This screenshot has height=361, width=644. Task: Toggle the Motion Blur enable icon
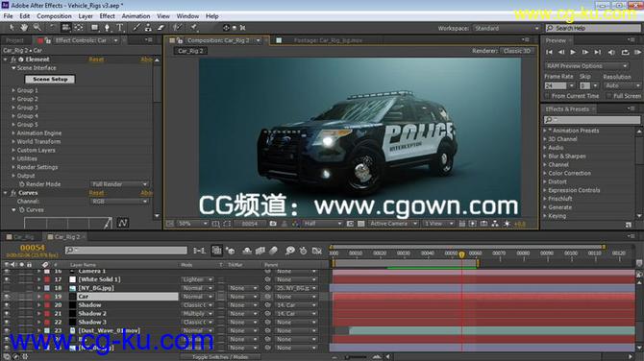(273, 251)
